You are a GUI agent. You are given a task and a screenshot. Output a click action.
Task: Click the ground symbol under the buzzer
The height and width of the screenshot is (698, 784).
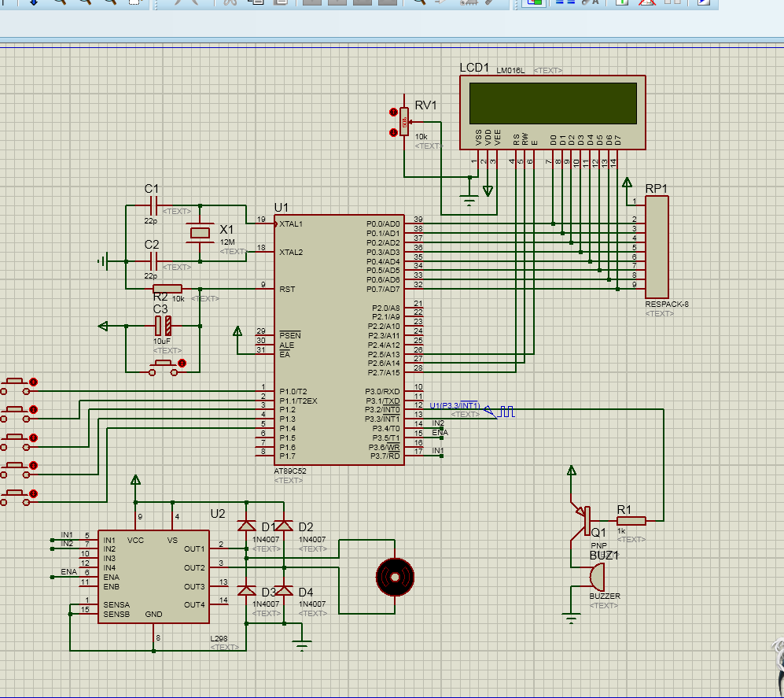click(571, 618)
